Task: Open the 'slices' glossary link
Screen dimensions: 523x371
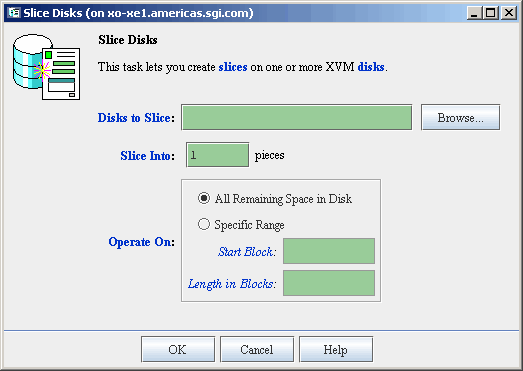Action: (233, 67)
